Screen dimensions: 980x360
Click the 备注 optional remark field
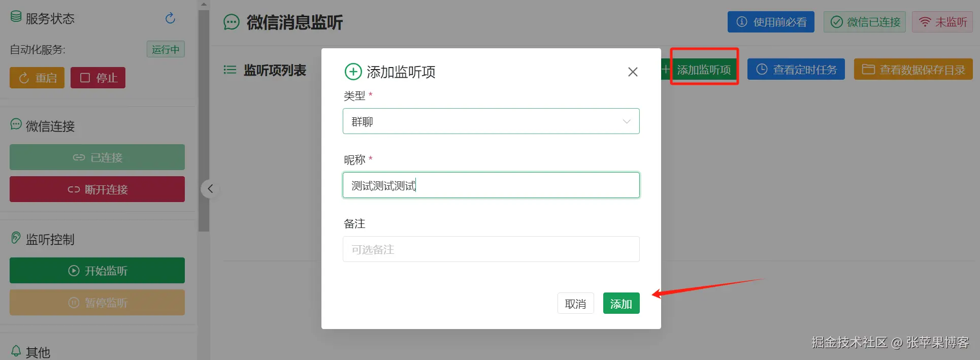coord(491,249)
